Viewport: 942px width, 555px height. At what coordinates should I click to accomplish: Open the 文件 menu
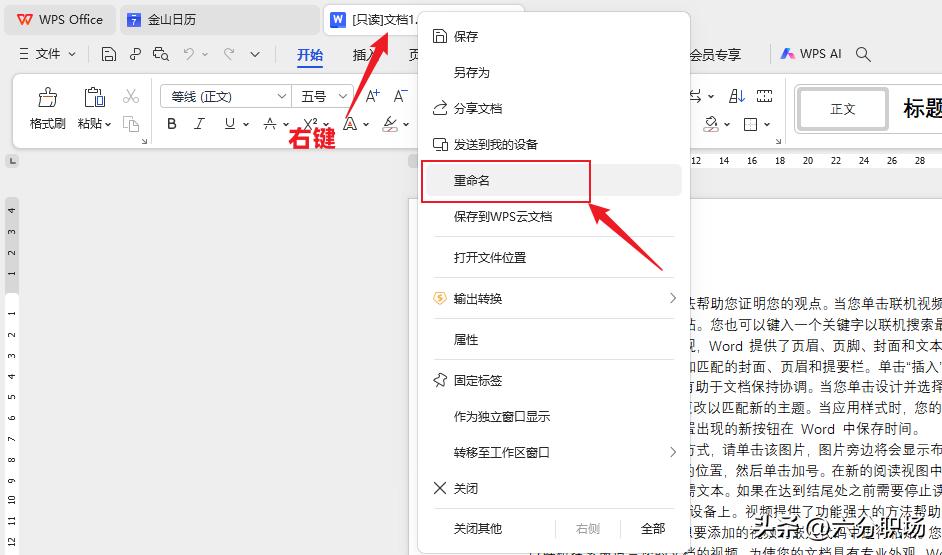(x=47, y=54)
